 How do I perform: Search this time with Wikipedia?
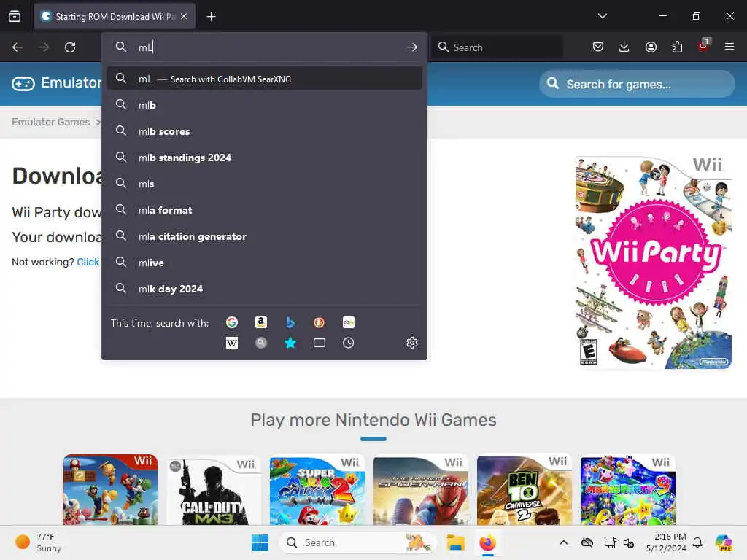coord(231,343)
